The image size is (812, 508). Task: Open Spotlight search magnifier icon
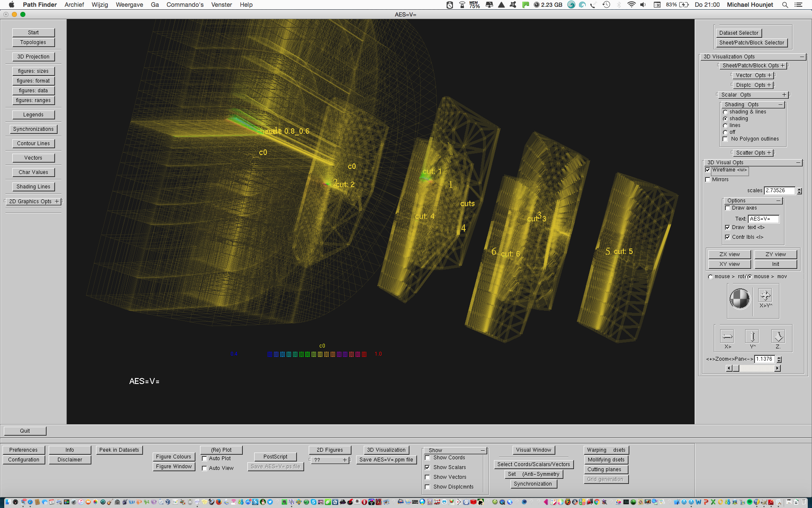click(x=785, y=5)
